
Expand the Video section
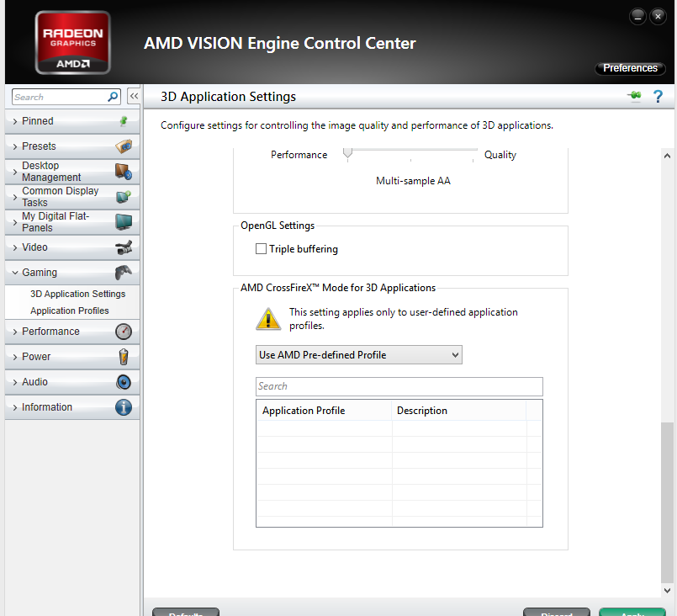(72, 247)
